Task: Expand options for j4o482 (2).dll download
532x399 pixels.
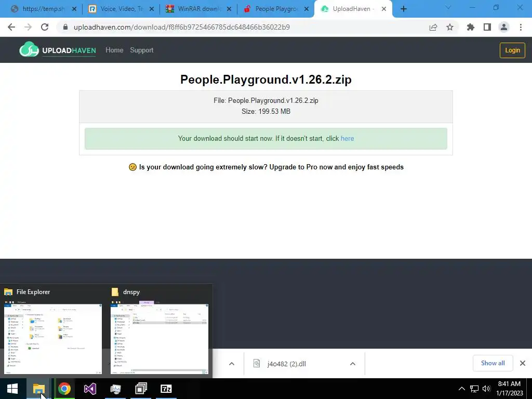Action: point(353,364)
